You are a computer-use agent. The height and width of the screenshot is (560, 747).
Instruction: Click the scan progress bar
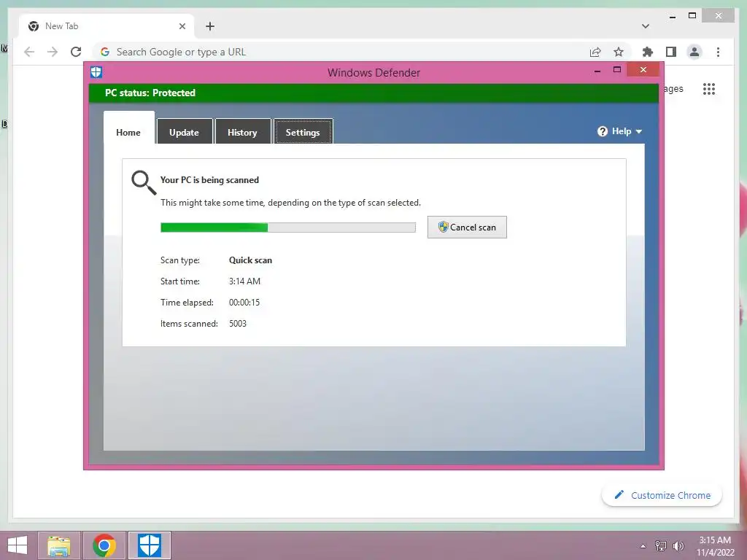click(287, 227)
